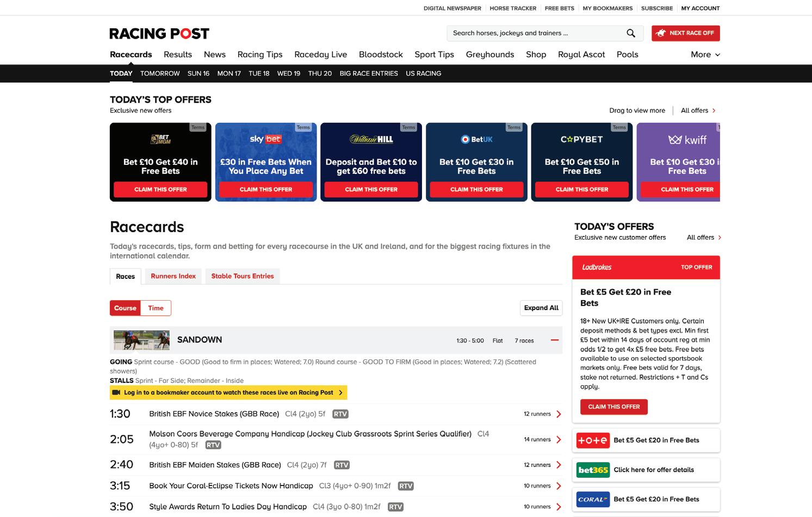
Task: Collapse the Sandown course section
Action: (x=555, y=340)
